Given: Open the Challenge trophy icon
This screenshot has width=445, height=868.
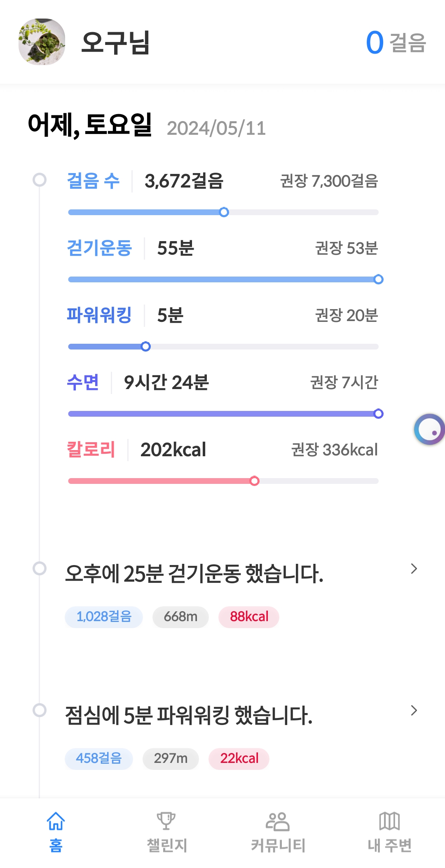Looking at the screenshot, I should pyautogui.click(x=166, y=821).
